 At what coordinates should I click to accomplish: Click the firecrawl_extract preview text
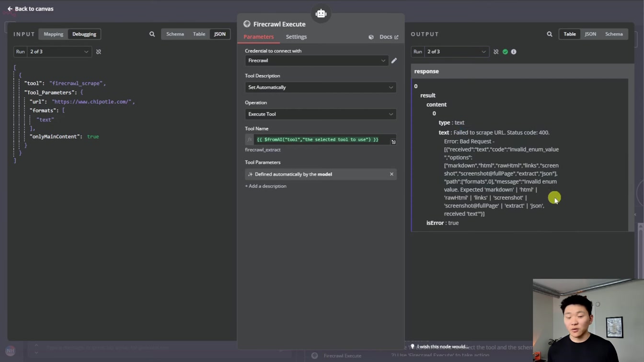click(x=263, y=150)
